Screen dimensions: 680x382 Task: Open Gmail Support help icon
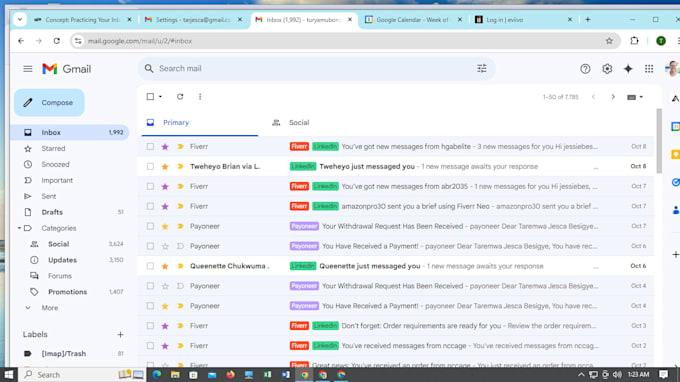coord(585,69)
